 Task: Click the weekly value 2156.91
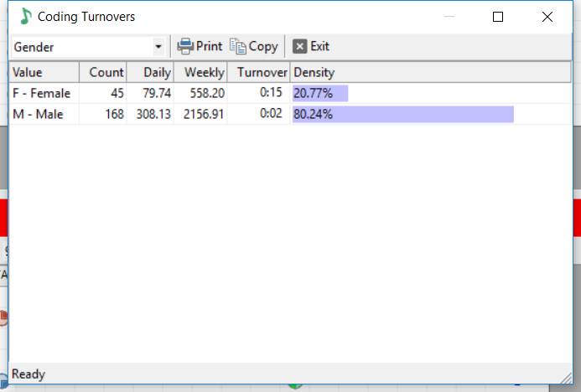[x=204, y=114]
